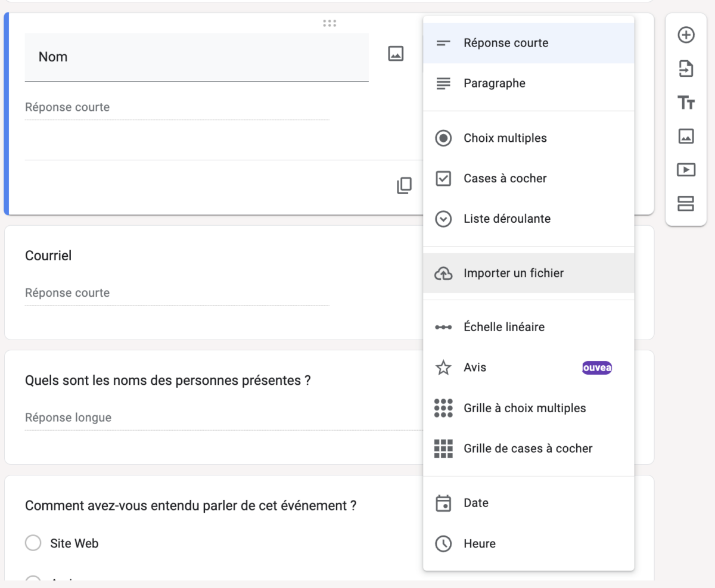Duplicate the Nom question

[404, 185]
